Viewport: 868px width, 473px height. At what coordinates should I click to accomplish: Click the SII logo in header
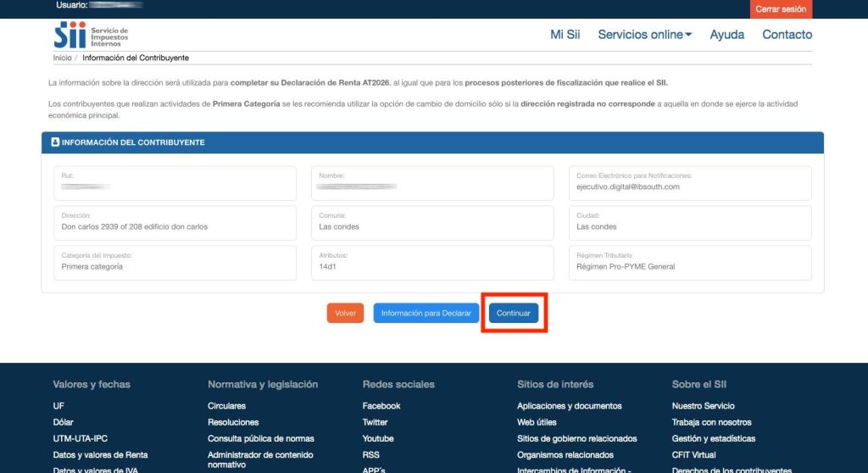(x=91, y=36)
